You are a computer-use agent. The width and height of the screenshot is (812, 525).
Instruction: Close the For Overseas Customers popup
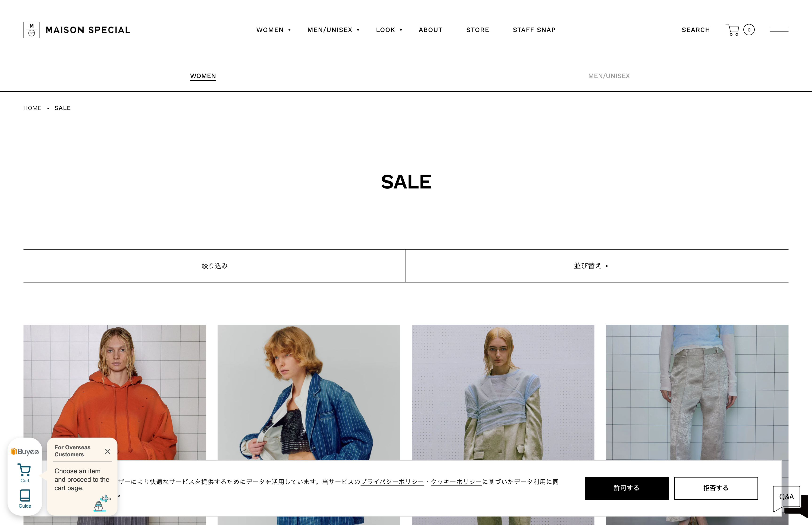[107, 451]
